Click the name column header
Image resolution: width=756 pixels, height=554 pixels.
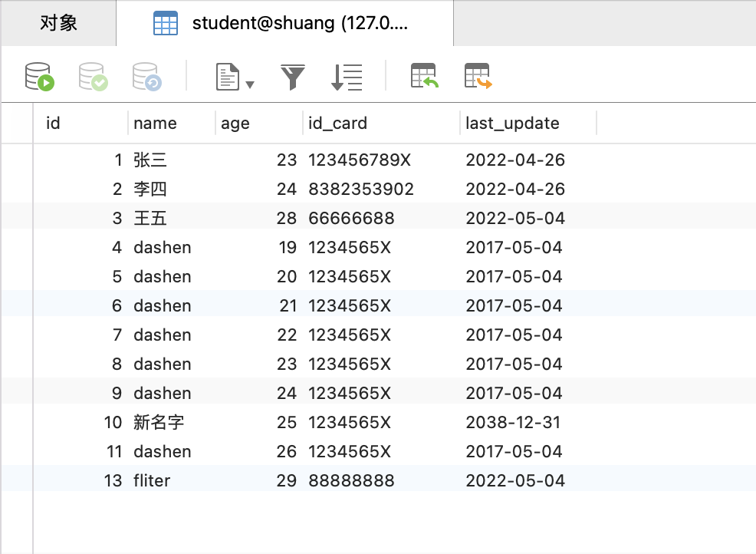[155, 123]
